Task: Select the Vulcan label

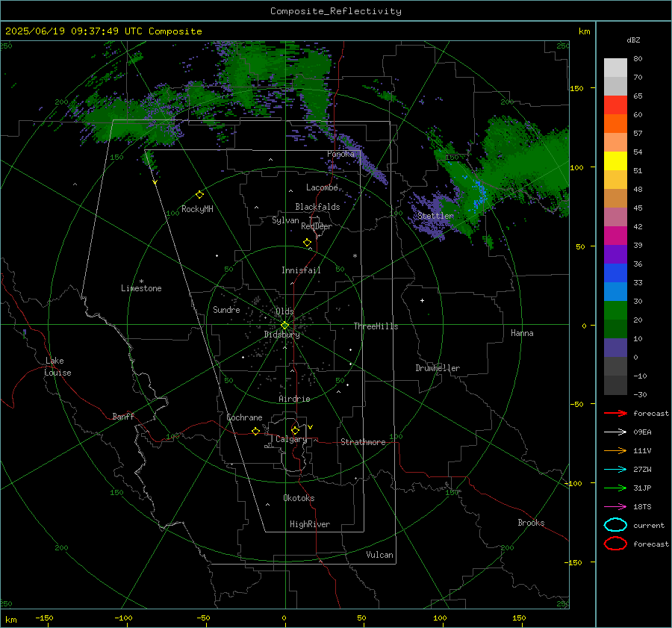Action: coord(379,555)
